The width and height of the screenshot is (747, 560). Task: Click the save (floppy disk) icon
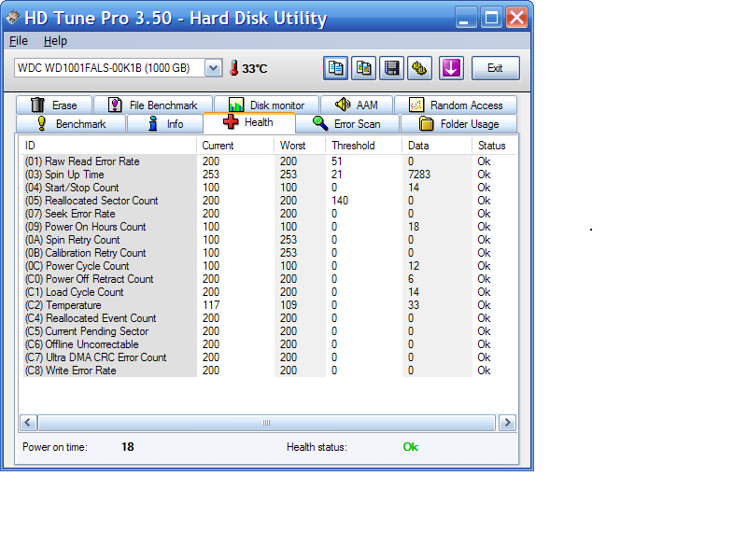click(392, 68)
